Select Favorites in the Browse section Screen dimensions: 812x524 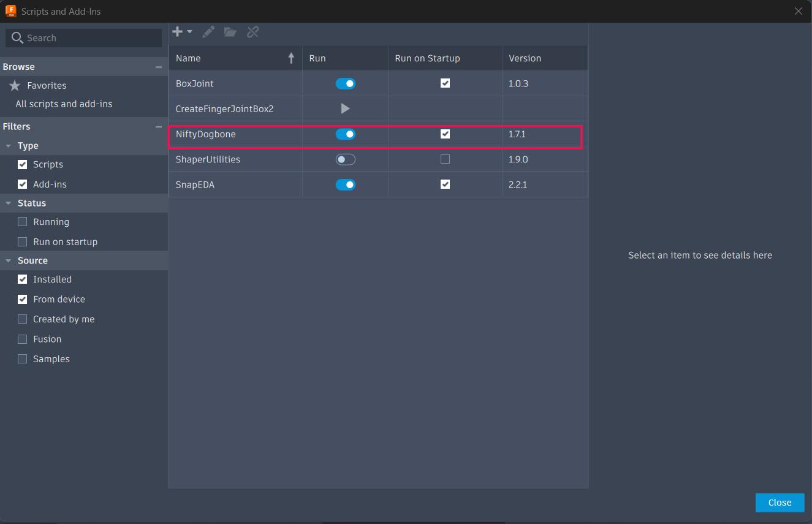(47, 85)
